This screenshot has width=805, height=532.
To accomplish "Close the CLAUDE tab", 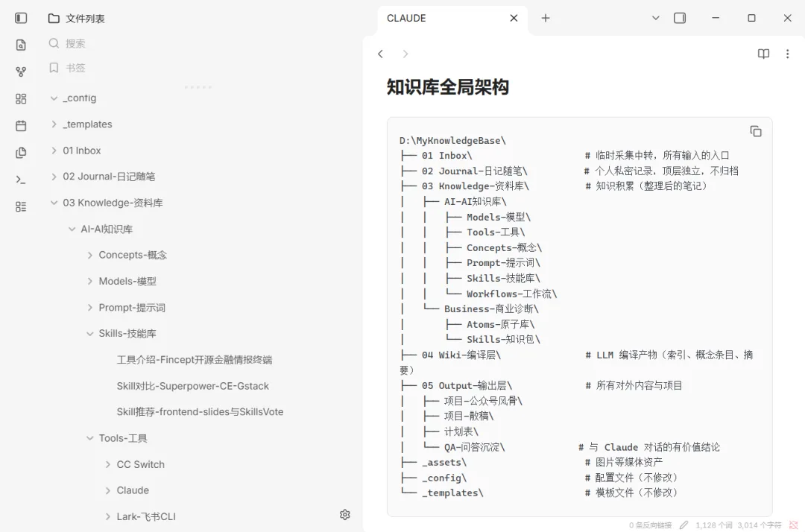I will pos(514,18).
